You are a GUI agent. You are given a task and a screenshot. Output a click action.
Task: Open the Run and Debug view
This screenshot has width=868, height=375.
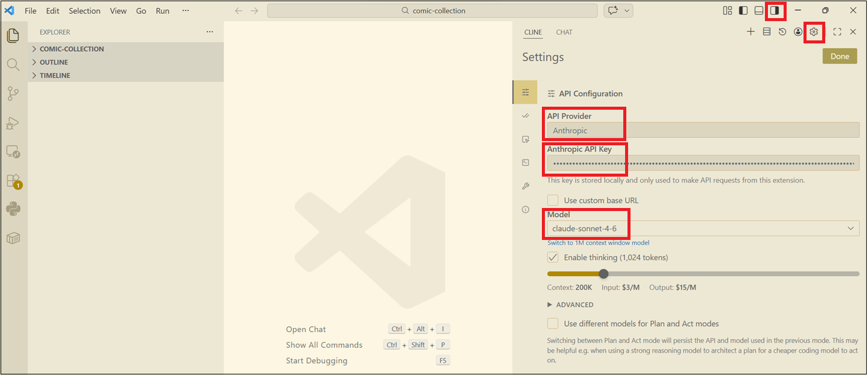click(13, 123)
